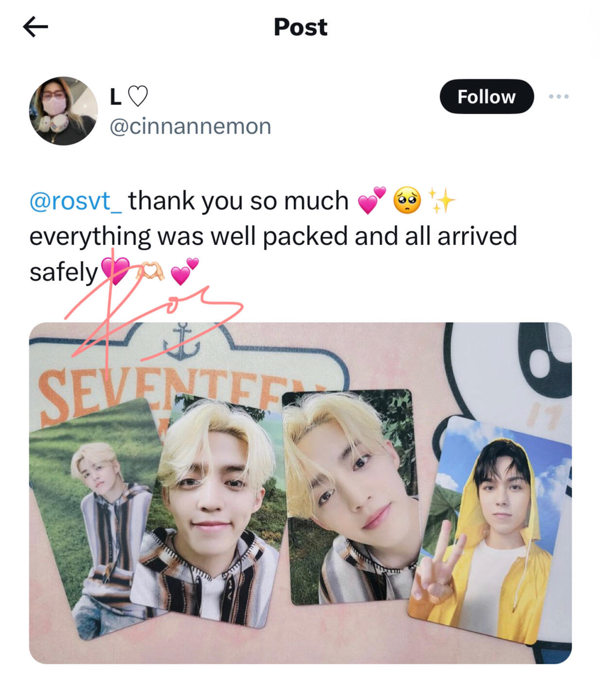
Task: Go back with the left arrow
Action: pyautogui.click(x=35, y=27)
